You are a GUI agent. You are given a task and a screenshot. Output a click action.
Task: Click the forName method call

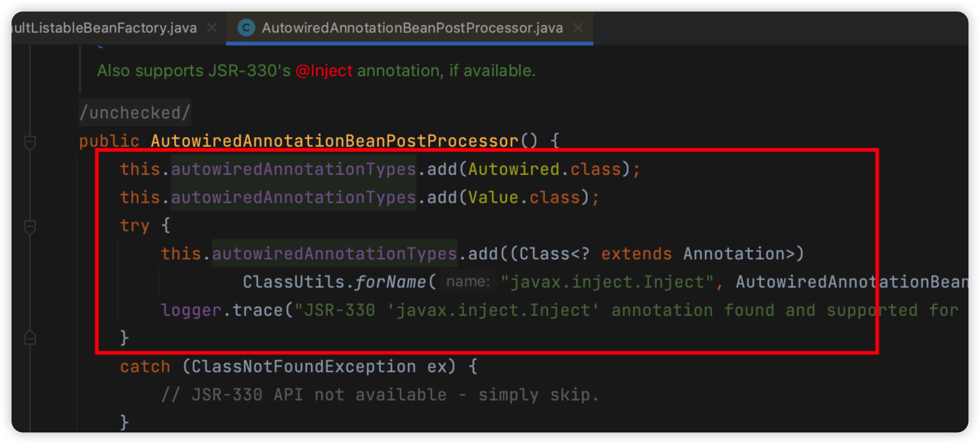pyautogui.click(x=390, y=282)
